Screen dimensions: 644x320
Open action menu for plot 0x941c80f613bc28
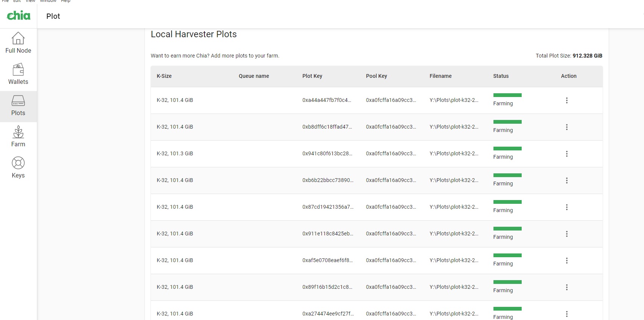pyautogui.click(x=566, y=154)
